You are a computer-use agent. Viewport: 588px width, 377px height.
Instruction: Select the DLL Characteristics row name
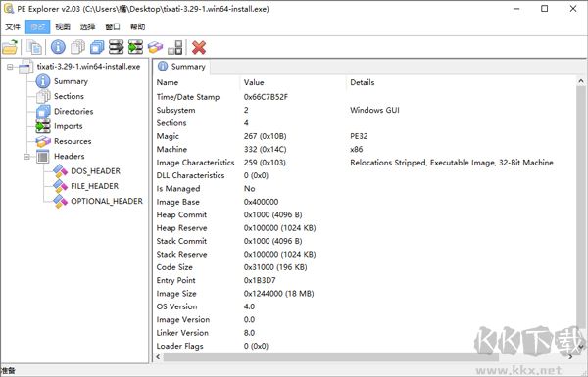[x=190, y=175]
